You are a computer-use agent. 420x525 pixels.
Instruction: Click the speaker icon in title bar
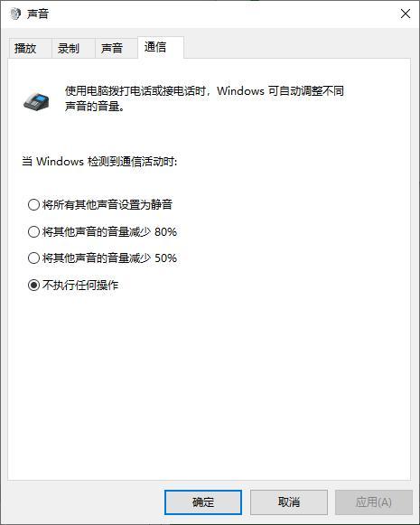pyautogui.click(x=15, y=14)
